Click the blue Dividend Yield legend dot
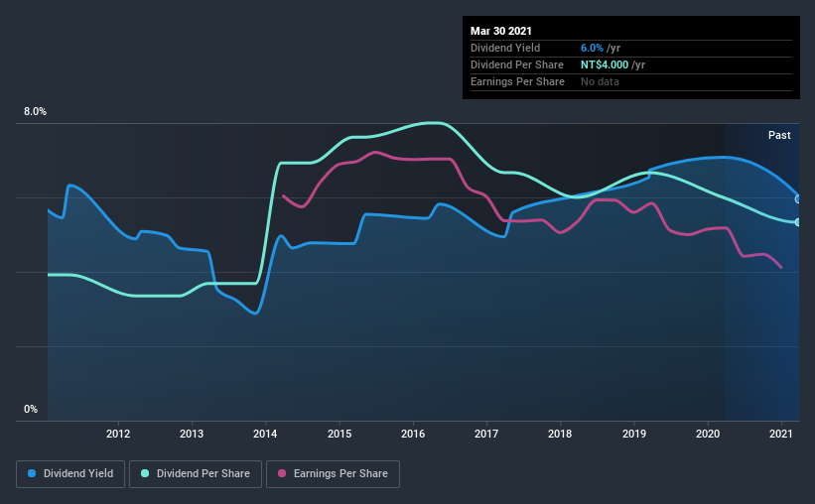 pyautogui.click(x=32, y=473)
